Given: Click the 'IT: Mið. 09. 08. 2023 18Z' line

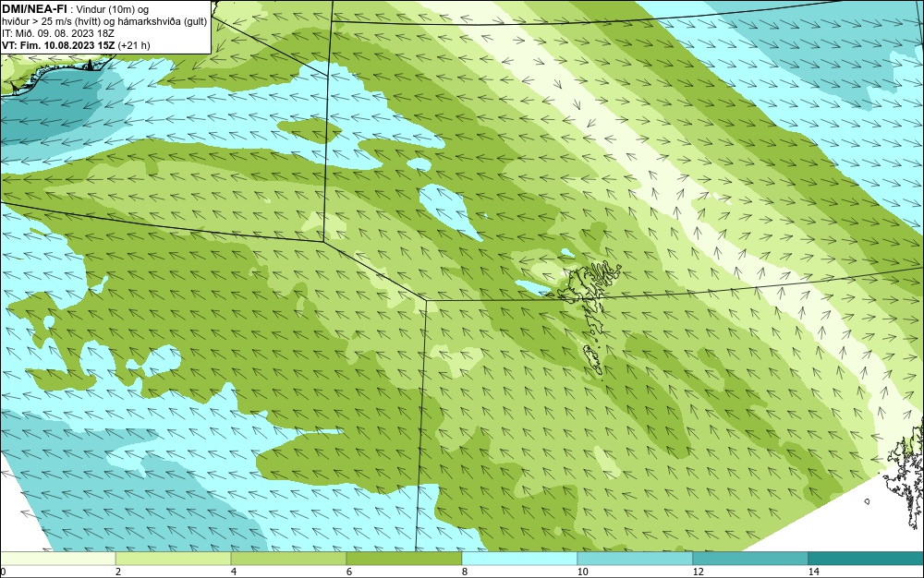Looking at the screenshot, I should point(57,33).
